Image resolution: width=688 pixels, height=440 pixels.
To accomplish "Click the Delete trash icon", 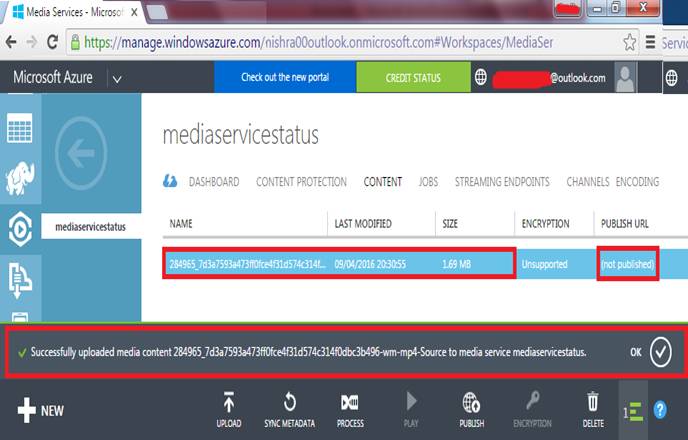I will [593, 401].
